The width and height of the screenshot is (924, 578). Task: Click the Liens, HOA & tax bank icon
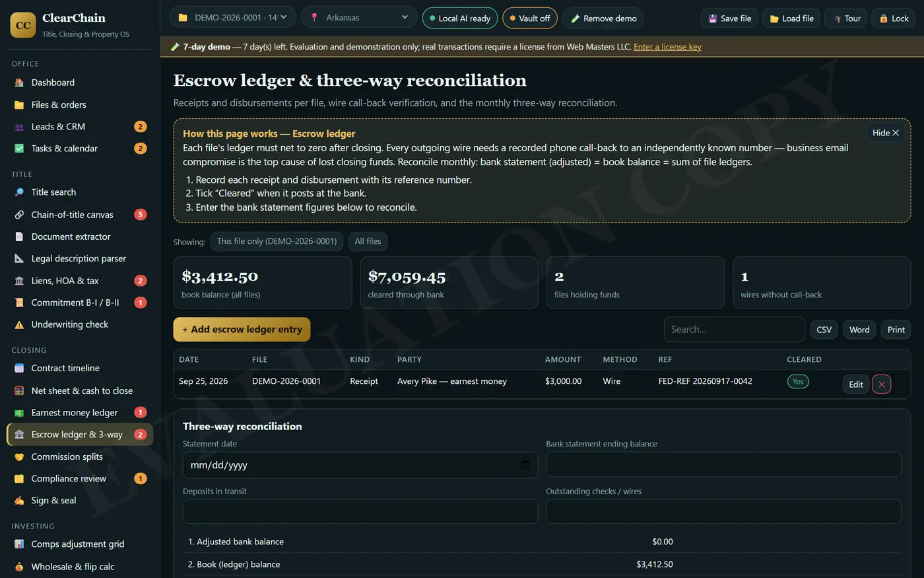click(x=19, y=281)
